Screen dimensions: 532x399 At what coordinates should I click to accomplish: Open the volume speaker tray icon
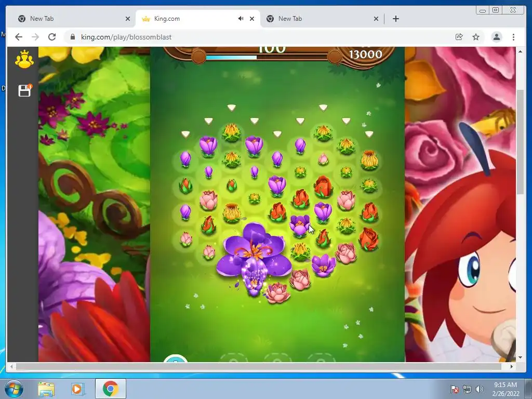479,389
